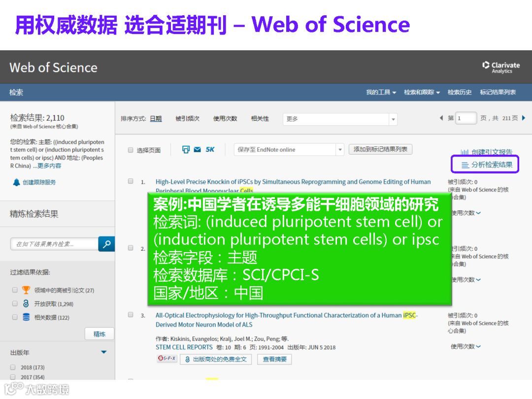Click the magnifier search within results button
Screen dimensions: 532x399
pyautogui.click(x=106, y=244)
